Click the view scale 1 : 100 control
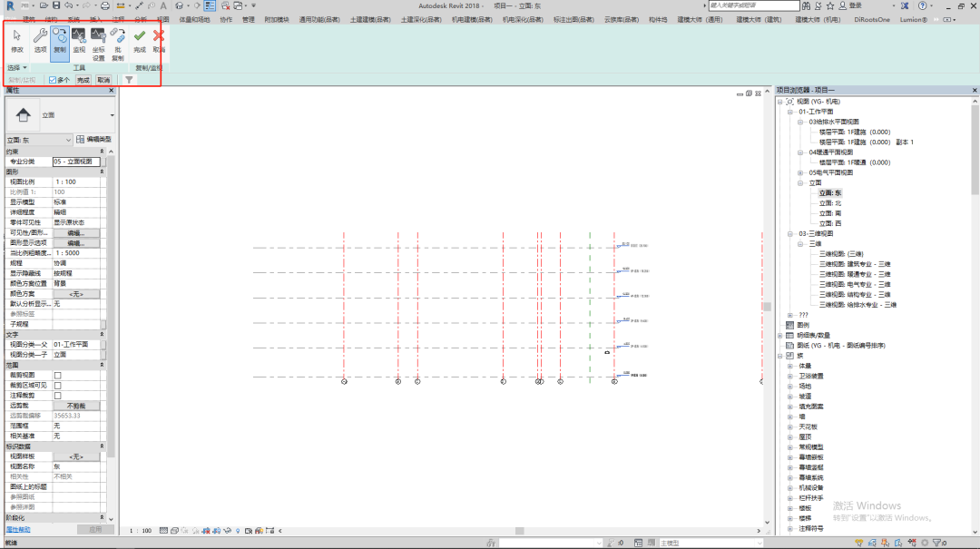This screenshot has width=980, height=549. click(141, 530)
